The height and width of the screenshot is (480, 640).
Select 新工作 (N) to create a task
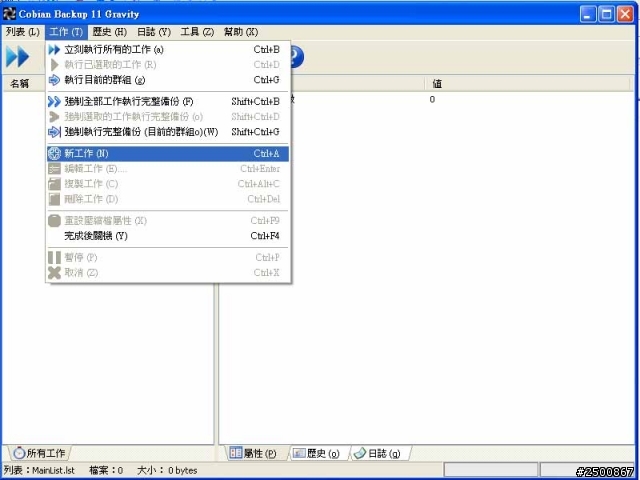(168, 153)
